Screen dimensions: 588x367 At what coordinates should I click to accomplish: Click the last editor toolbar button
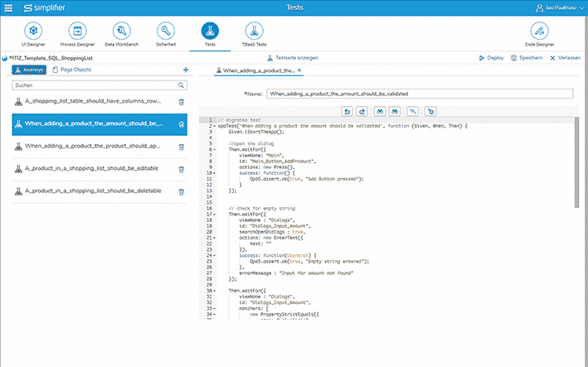click(x=430, y=111)
